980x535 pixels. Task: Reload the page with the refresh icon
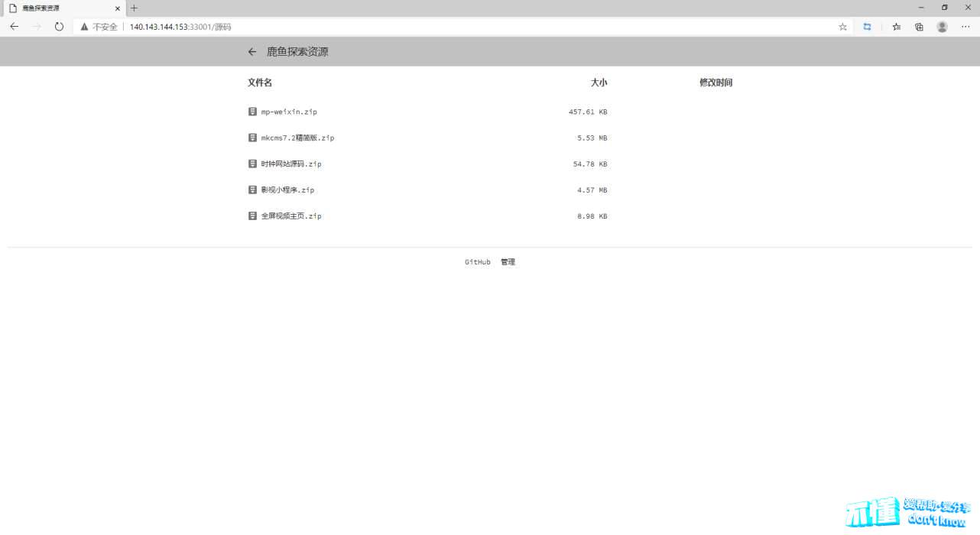tap(59, 26)
